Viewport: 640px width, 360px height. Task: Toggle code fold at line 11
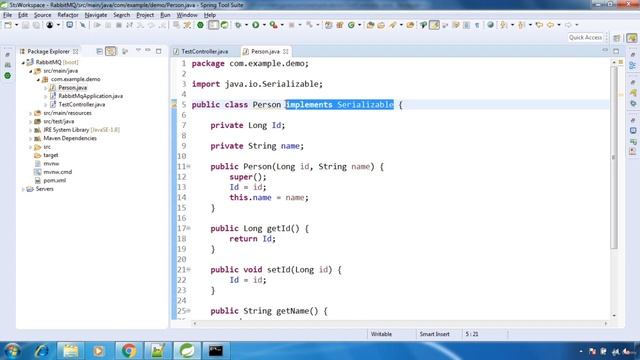pyautogui.click(x=189, y=167)
